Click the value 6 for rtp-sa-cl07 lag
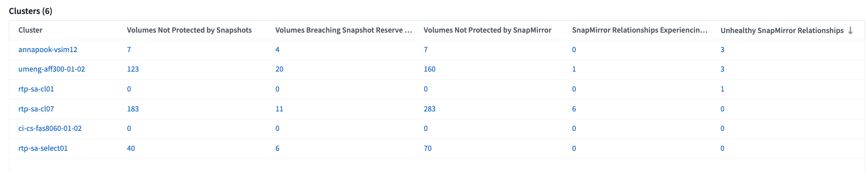This screenshot has width=868, height=172. 574,109
